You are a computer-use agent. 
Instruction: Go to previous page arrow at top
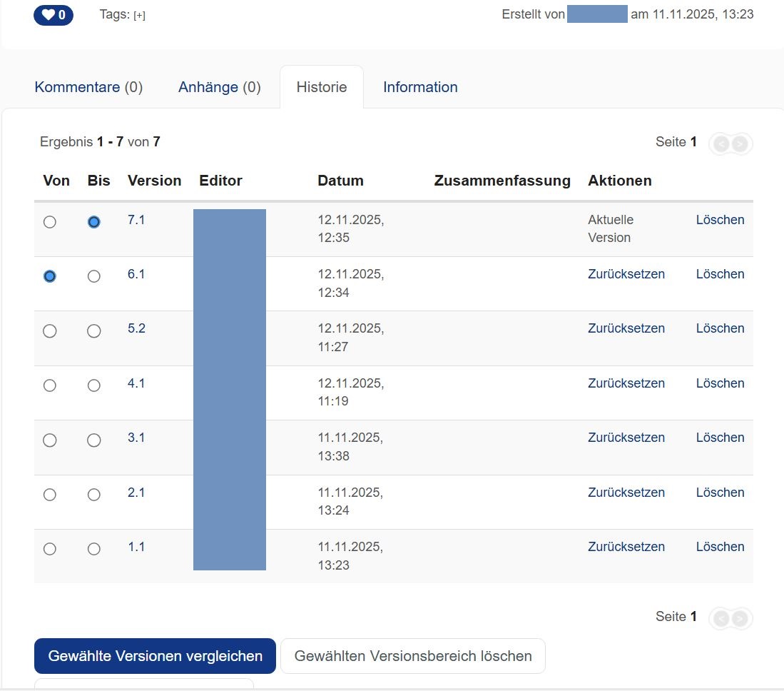tap(721, 144)
